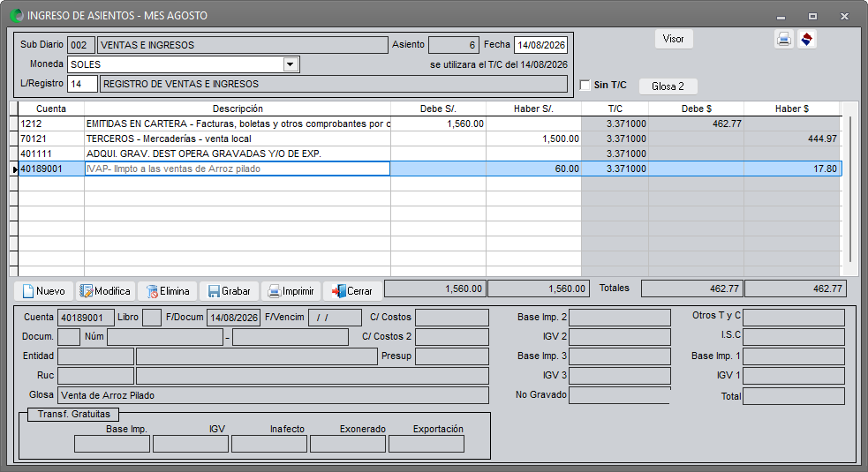Click the T/C column header
This screenshot has height=472, width=868.
615,109
